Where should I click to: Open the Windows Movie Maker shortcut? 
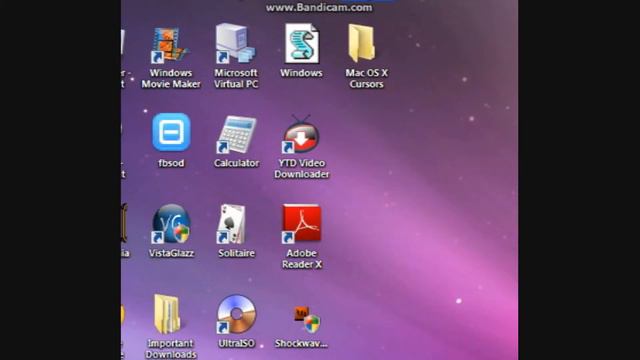[x=170, y=44]
